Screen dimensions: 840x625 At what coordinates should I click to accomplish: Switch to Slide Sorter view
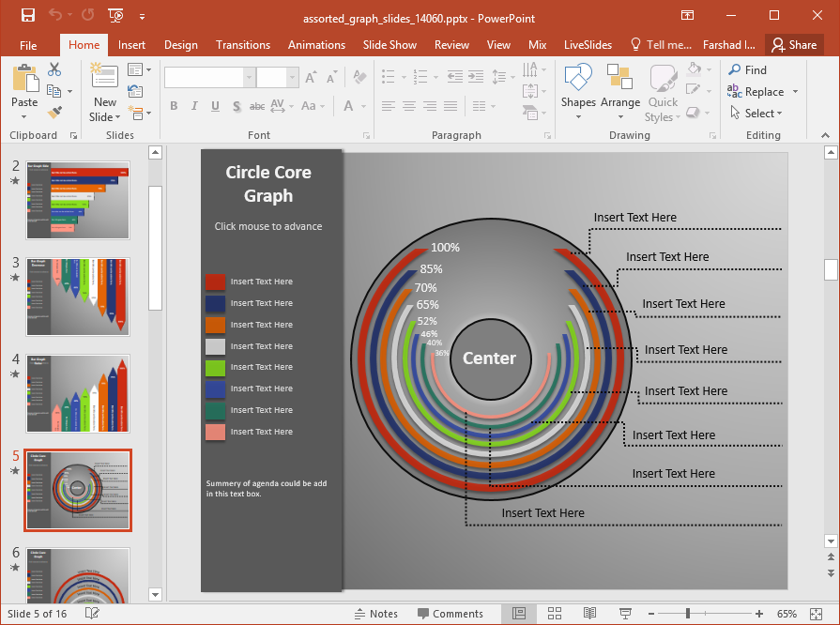point(555,614)
